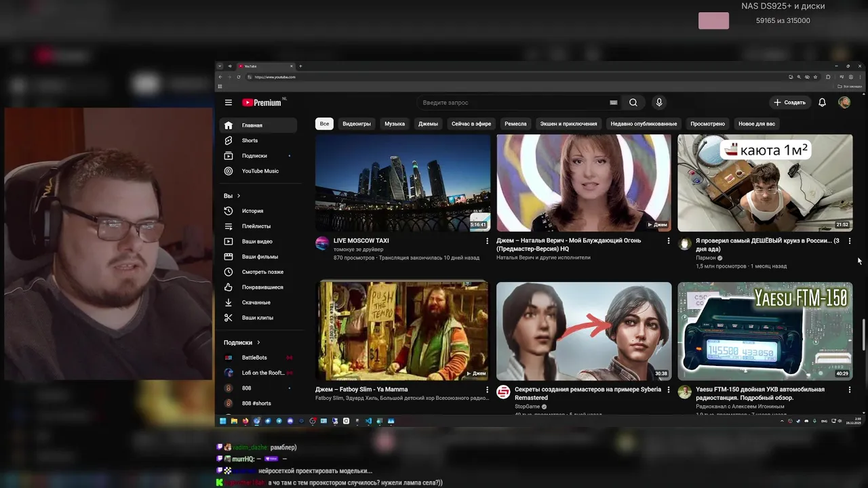Open История in the sidebar
Screen dimensions: 868x488
[258, 211]
